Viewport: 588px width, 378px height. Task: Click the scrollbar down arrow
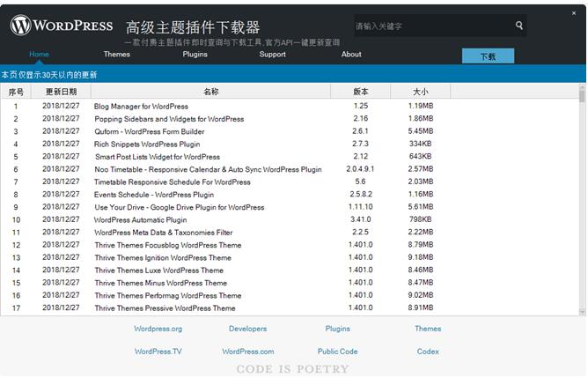click(x=582, y=312)
